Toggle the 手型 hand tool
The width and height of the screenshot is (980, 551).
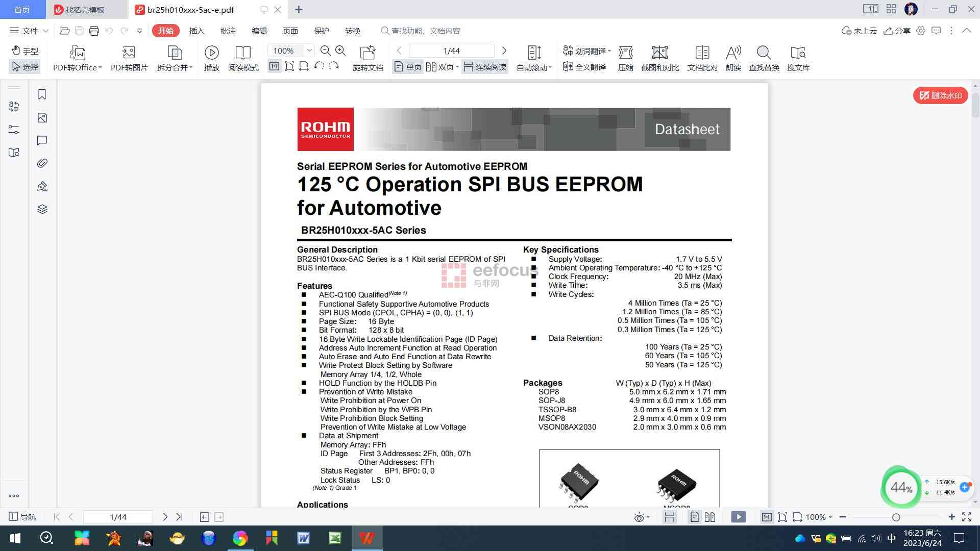25,51
